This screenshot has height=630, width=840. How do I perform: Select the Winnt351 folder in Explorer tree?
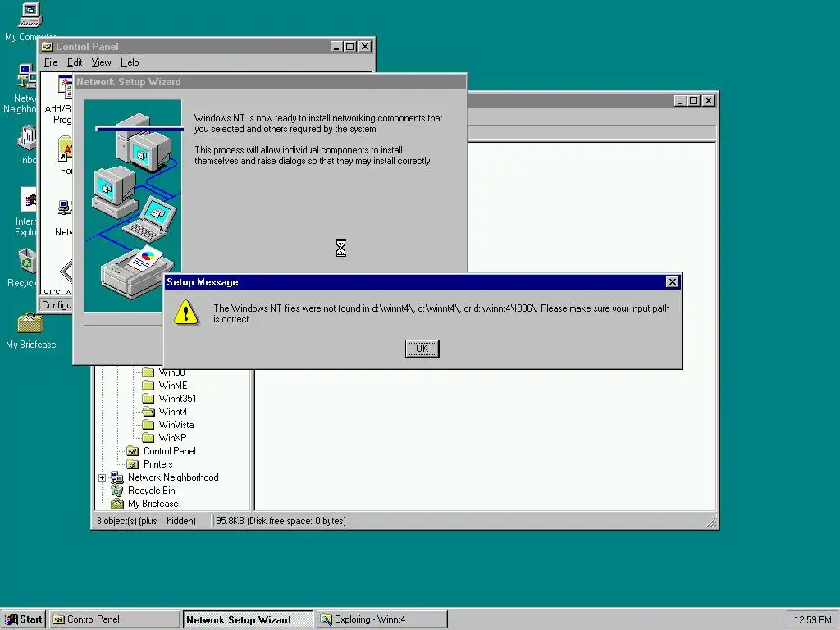coord(177,399)
